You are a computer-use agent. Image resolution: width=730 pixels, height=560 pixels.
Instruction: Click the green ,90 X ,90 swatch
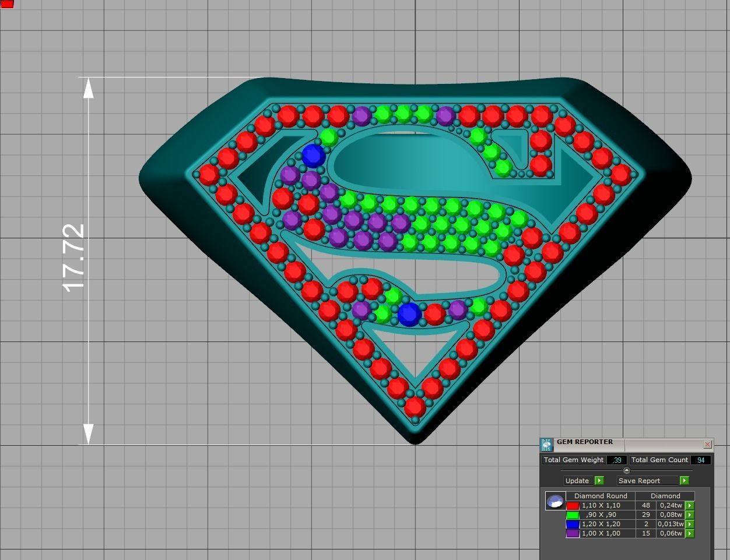(x=573, y=515)
